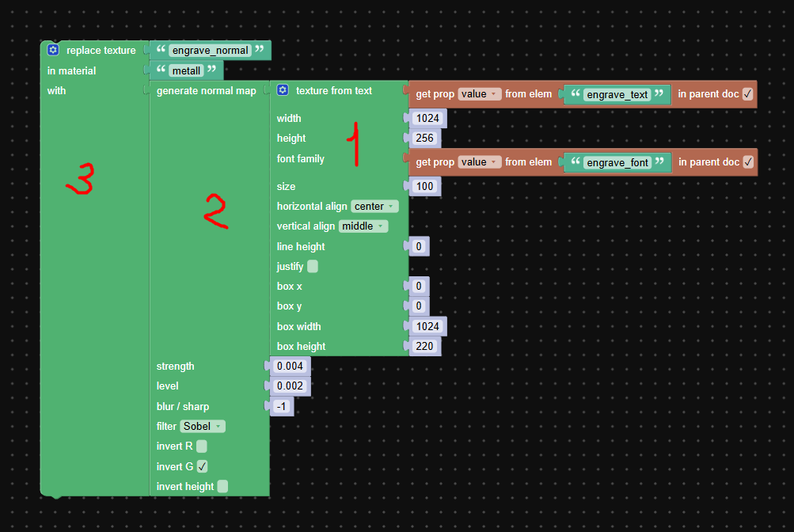Edit the height value 256
This screenshot has height=532, width=794.
(424, 138)
